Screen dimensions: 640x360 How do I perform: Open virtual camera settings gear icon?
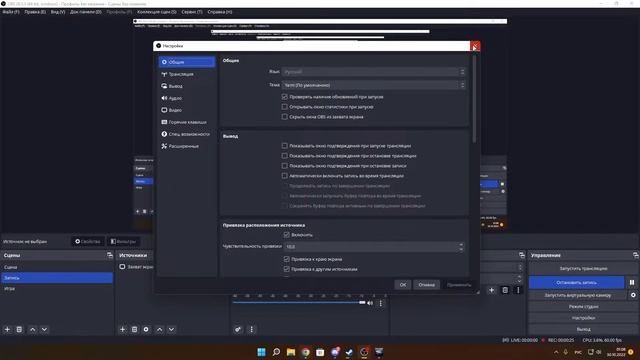click(633, 295)
